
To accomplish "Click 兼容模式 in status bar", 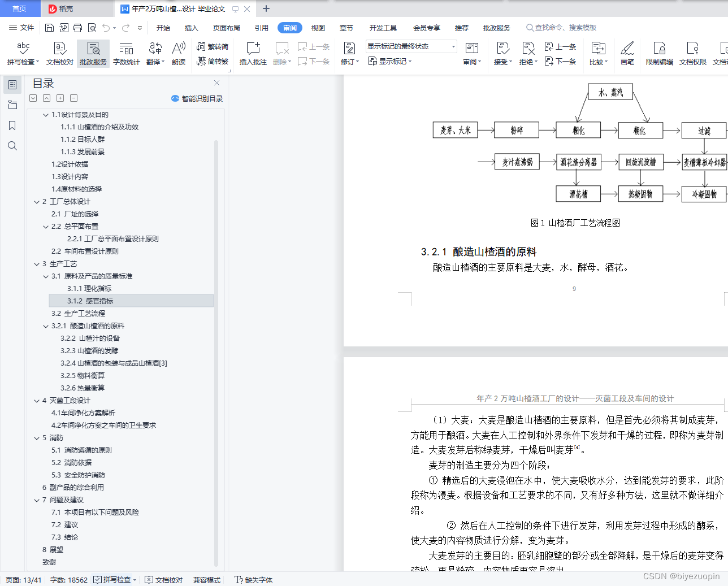I will tap(207, 580).
